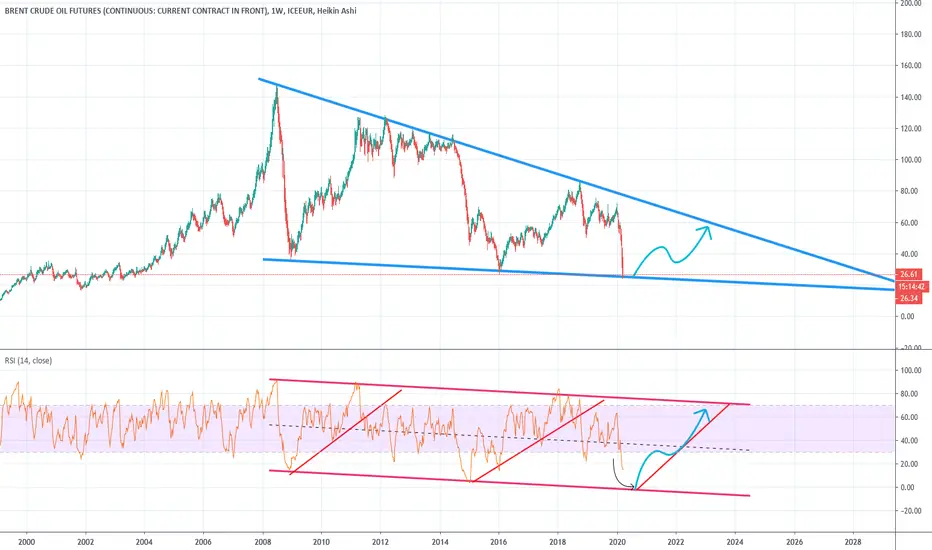Click the 2010 year label on time axis
The image size is (932, 550).
(x=322, y=542)
